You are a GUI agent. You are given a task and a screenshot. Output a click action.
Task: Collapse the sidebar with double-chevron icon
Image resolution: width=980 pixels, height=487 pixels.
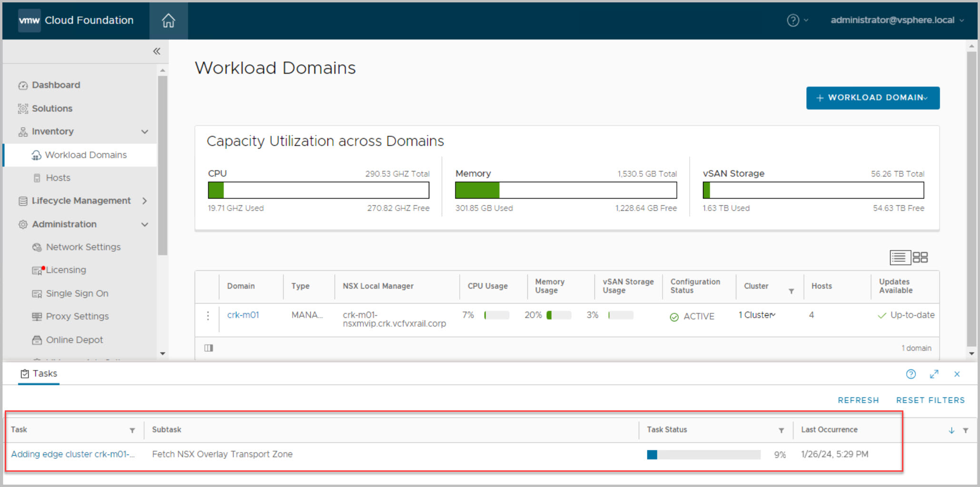point(157,51)
